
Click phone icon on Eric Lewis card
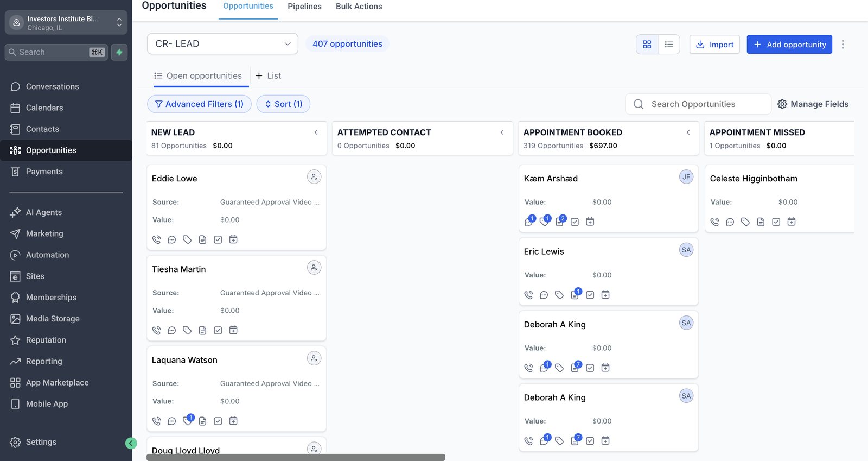(x=528, y=295)
